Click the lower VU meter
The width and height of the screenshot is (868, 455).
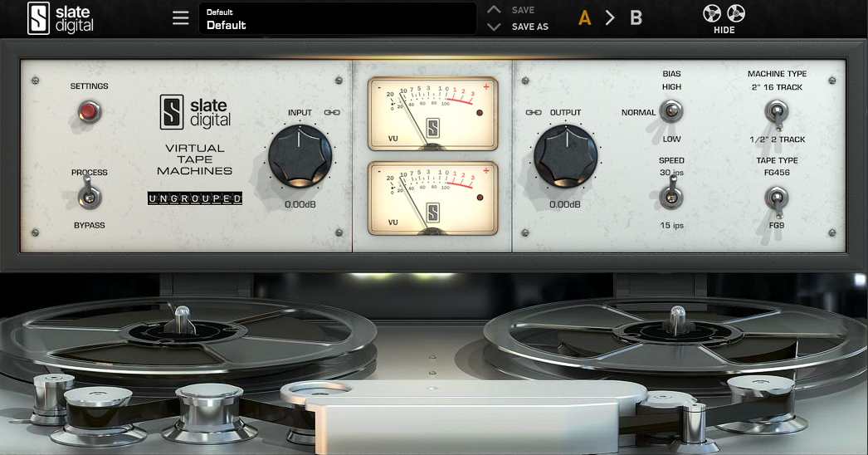(433, 198)
